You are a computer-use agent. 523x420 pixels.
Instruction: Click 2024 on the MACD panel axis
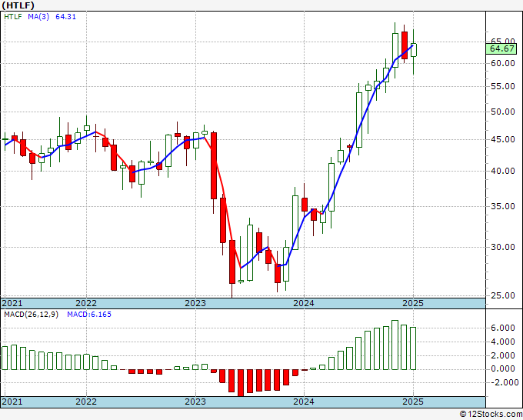tap(304, 402)
